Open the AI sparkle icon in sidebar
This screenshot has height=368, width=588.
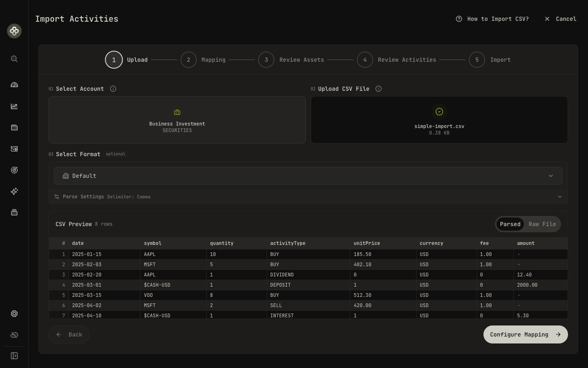[14, 191]
